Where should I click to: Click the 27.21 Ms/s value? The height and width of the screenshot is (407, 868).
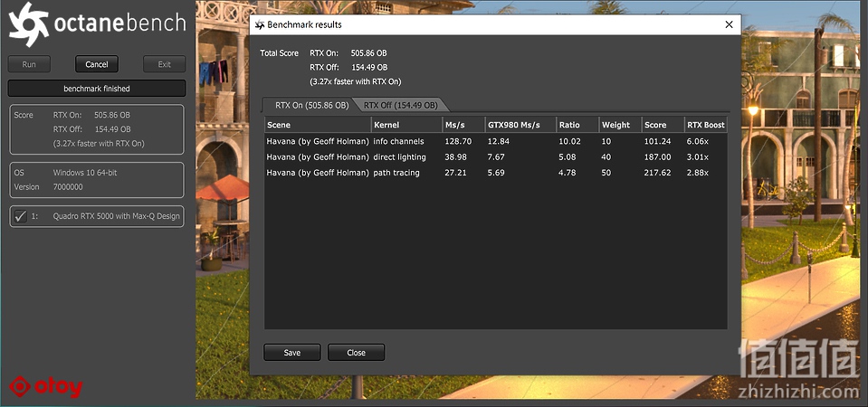pos(455,173)
